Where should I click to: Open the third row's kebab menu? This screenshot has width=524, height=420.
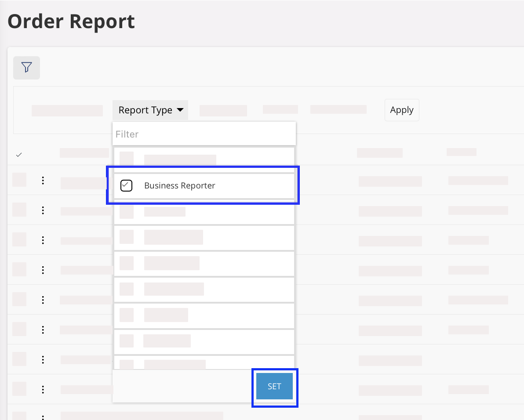(x=43, y=240)
